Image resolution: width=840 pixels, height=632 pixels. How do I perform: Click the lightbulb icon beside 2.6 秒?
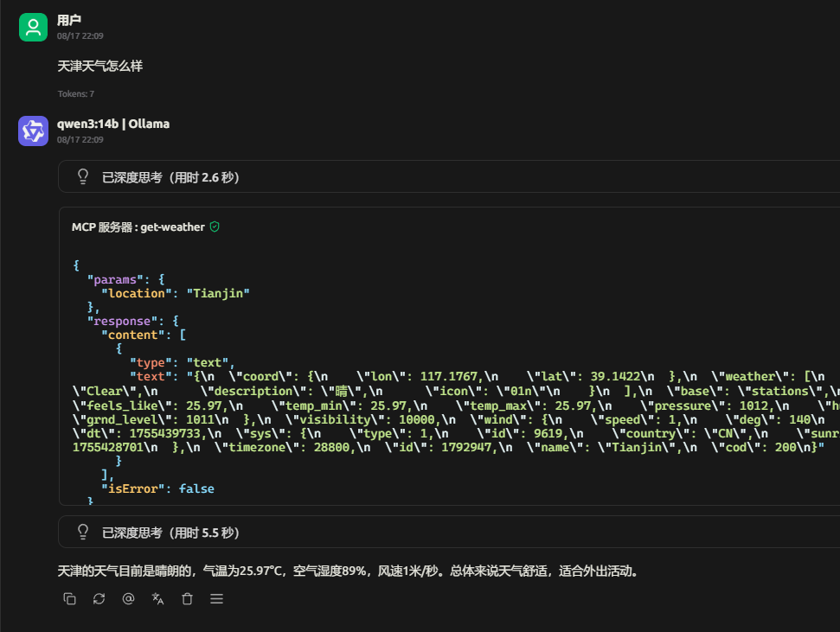pyautogui.click(x=83, y=176)
